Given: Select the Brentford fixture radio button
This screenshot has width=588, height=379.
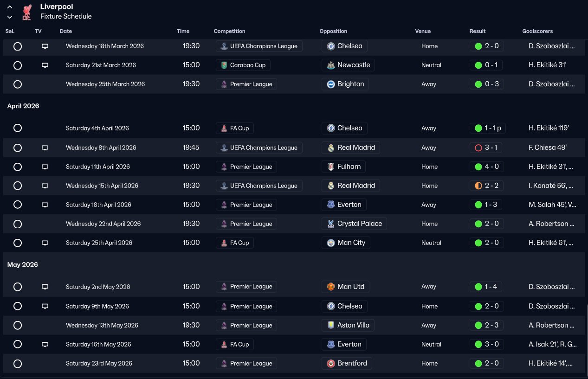Looking at the screenshot, I should coord(18,364).
